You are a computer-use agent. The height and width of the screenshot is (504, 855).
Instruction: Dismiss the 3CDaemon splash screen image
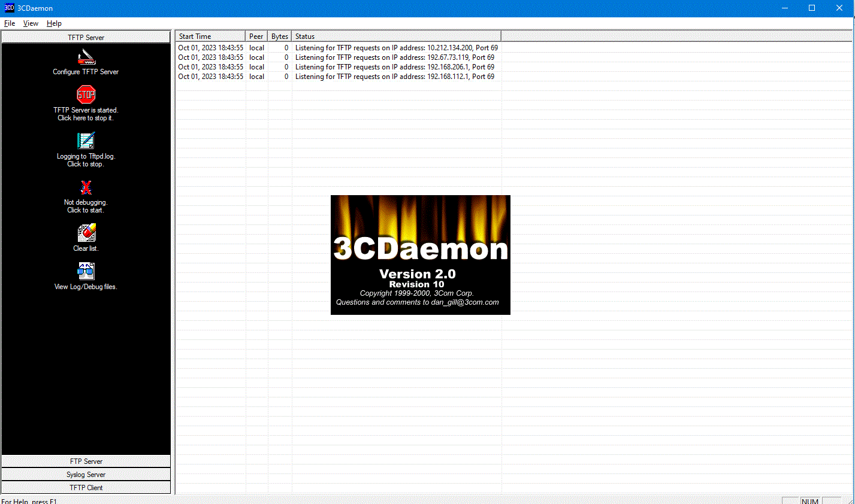[x=420, y=254]
